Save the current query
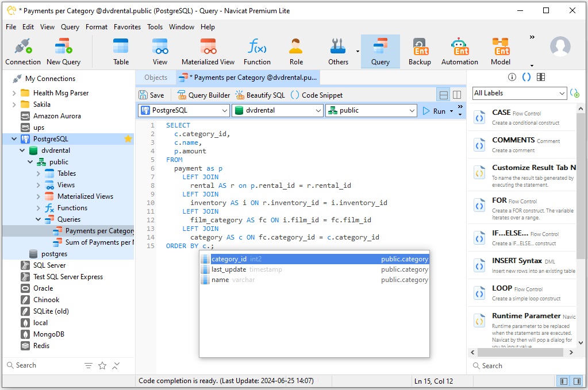588x390 pixels. click(152, 95)
